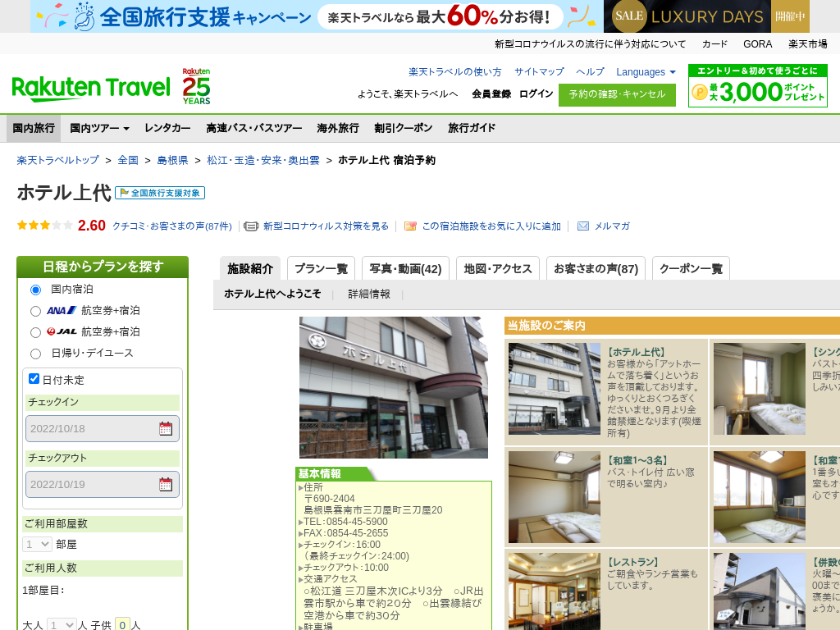Screen dimensions: 840x630
Task: Click the 全国旅行支援キャンペーン top banner
Action: coord(317,16)
